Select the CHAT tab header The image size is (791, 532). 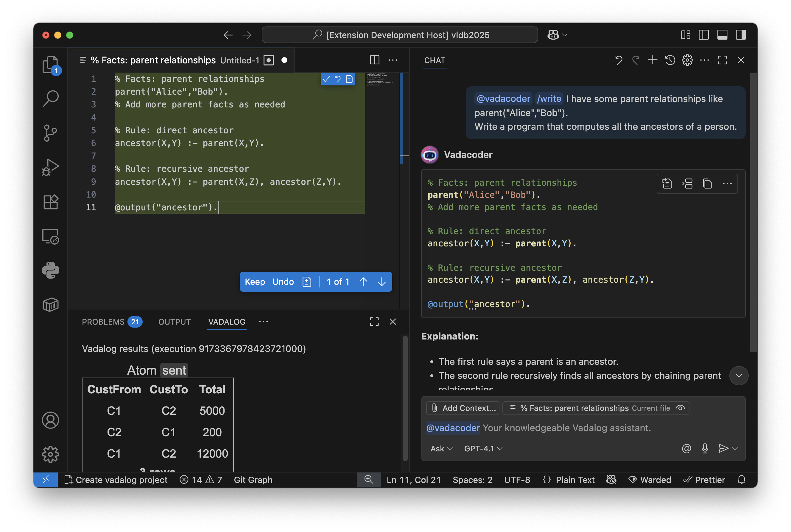[435, 60]
